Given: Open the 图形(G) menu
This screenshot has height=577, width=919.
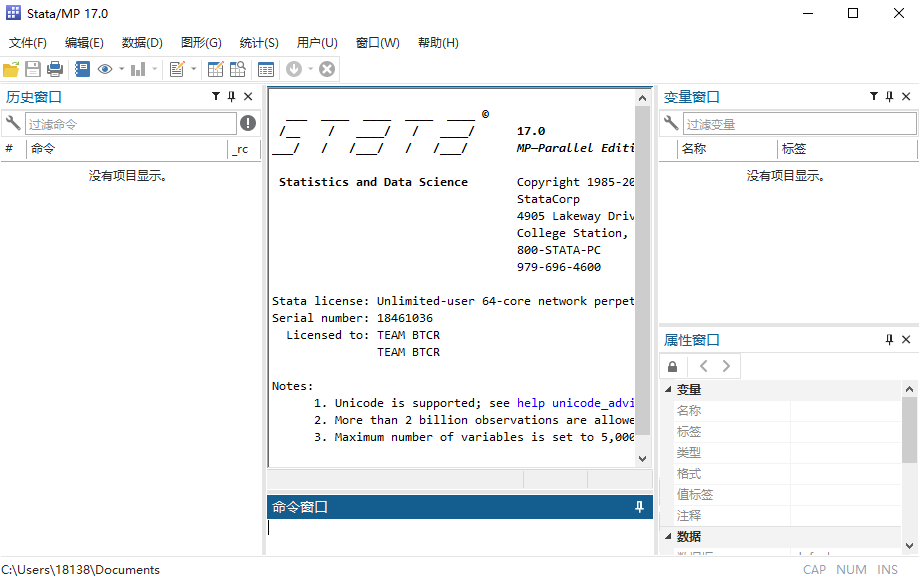Looking at the screenshot, I should [201, 43].
